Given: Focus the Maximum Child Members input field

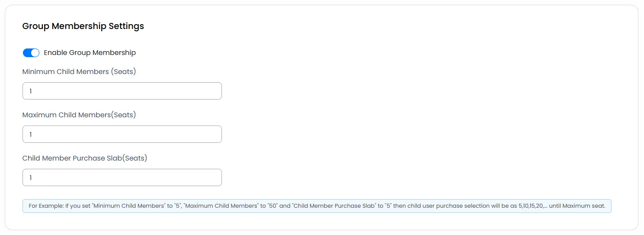Looking at the screenshot, I should click(122, 134).
